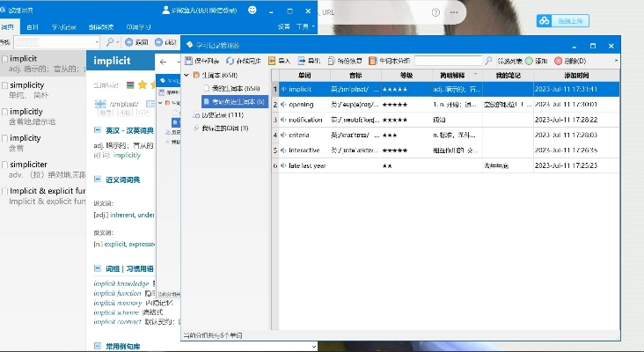Switch to the 词典 tab
Viewport: 644px width, 352px height.
pos(8,27)
